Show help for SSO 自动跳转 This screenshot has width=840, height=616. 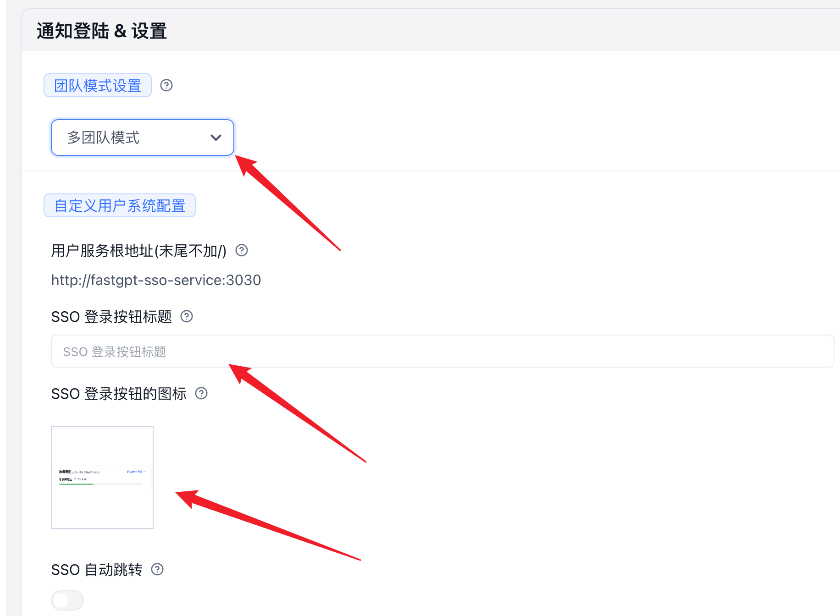pos(157,569)
